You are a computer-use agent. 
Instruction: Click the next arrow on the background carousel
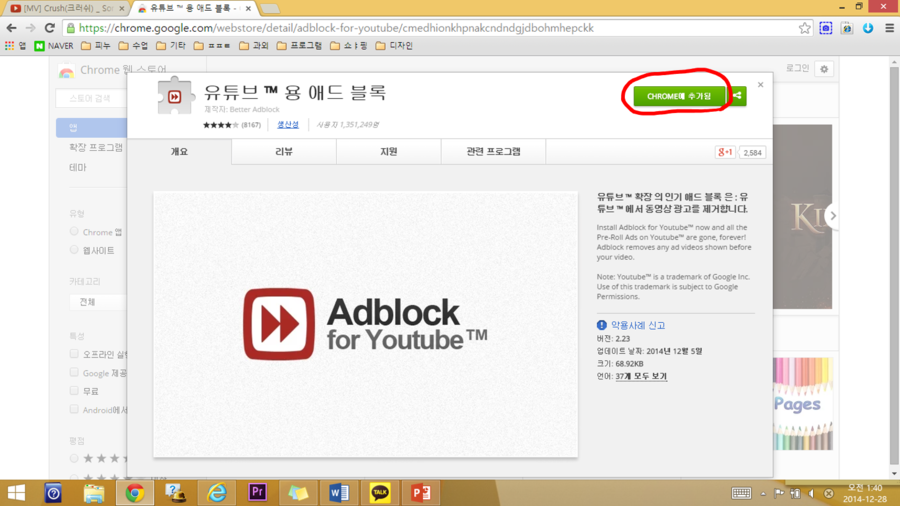point(833,216)
